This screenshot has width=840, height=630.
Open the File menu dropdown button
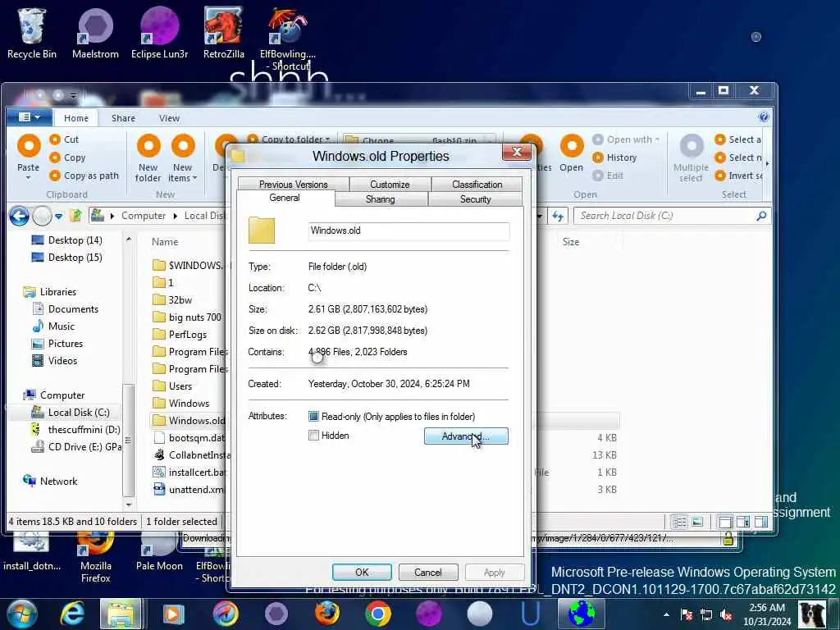point(29,116)
